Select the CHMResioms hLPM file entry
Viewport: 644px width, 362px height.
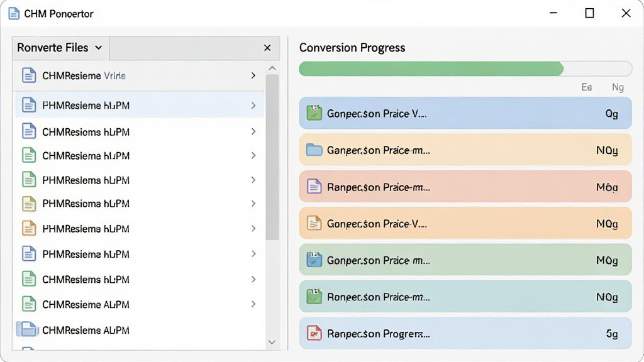(x=140, y=132)
